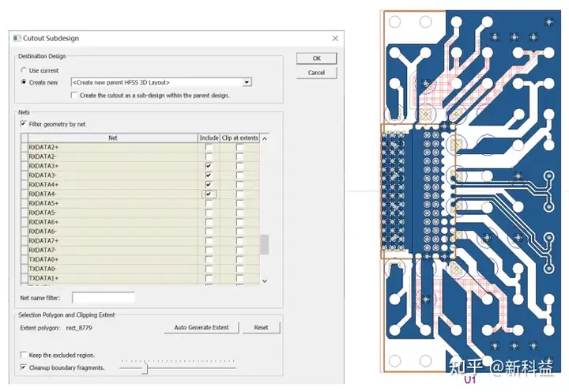Click the Auto Generate Extent button
This screenshot has width=569, height=392.
[x=202, y=327]
